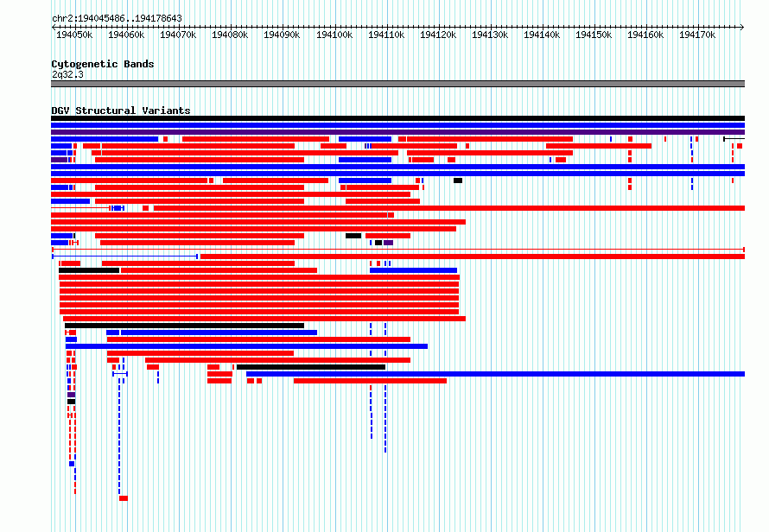This screenshot has height=532, width=769.
Task: Click the 194140k ruler label
Action: click(542, 35)
